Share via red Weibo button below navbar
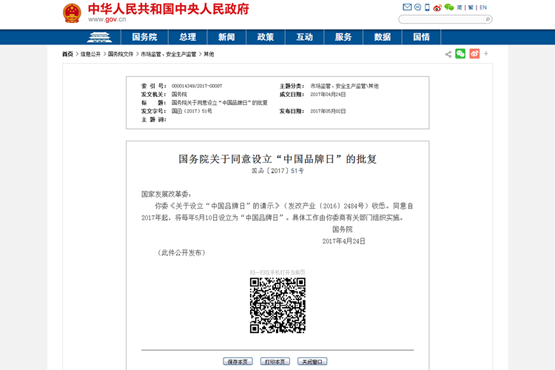555x370 pixels. point(474,54)
